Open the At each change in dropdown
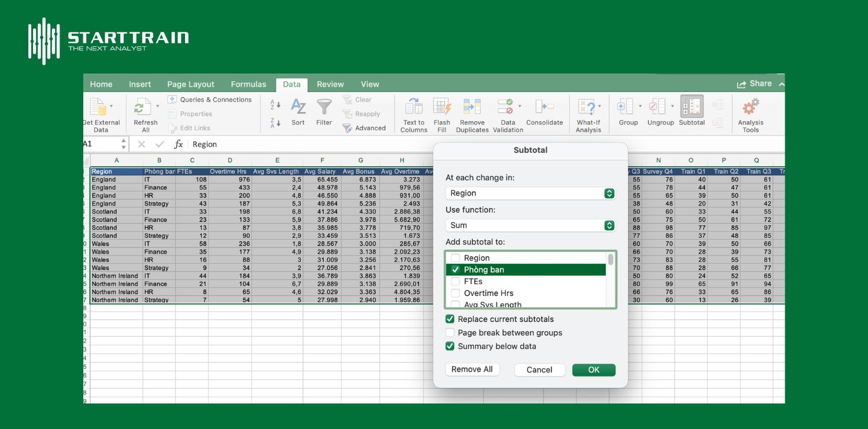This screenshot has height=429, width=868. coord(529,193)
